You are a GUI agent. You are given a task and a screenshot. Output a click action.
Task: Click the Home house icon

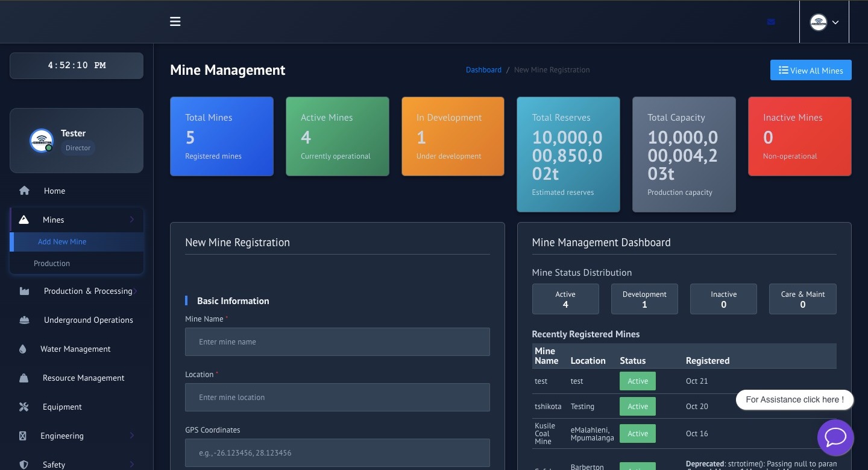24,191
